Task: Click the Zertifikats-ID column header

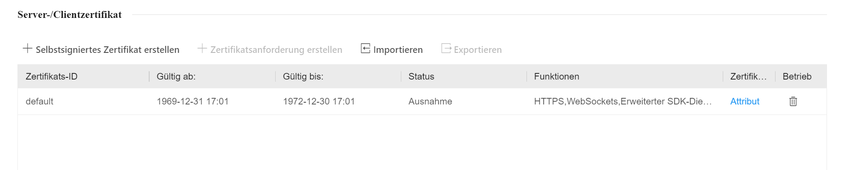Action: coord(51,76)
